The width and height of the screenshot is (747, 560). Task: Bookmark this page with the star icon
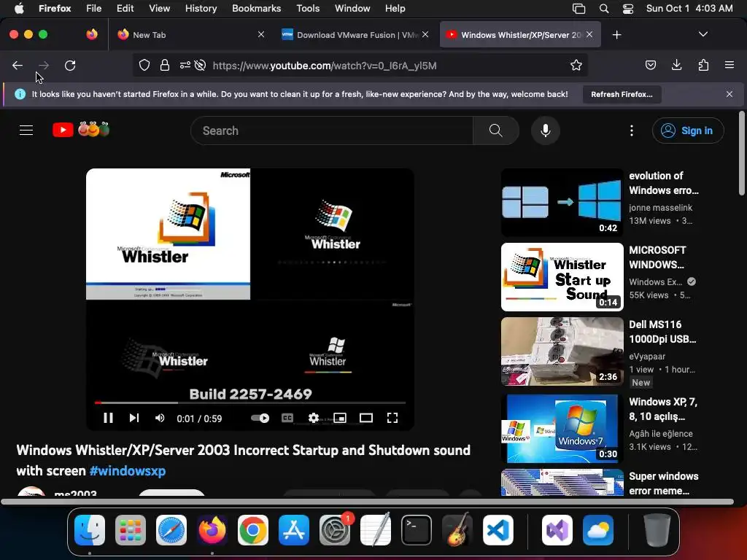pos(576,65)
